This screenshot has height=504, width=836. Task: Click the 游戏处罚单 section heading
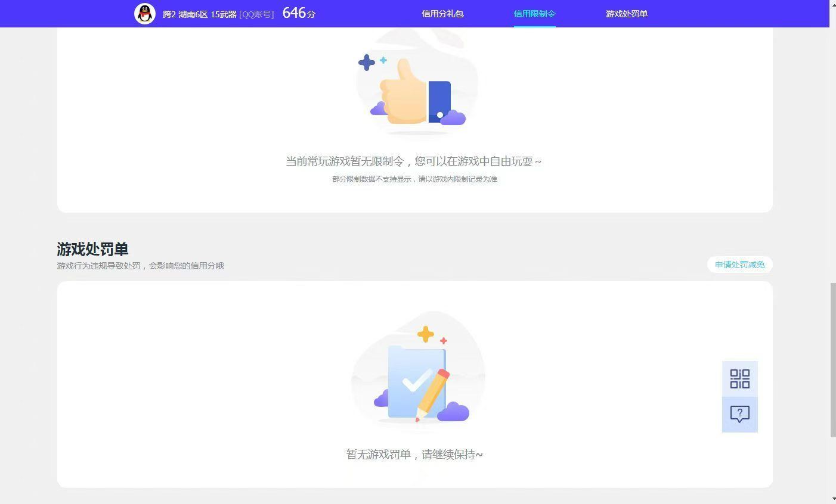[x=92, y=249]
